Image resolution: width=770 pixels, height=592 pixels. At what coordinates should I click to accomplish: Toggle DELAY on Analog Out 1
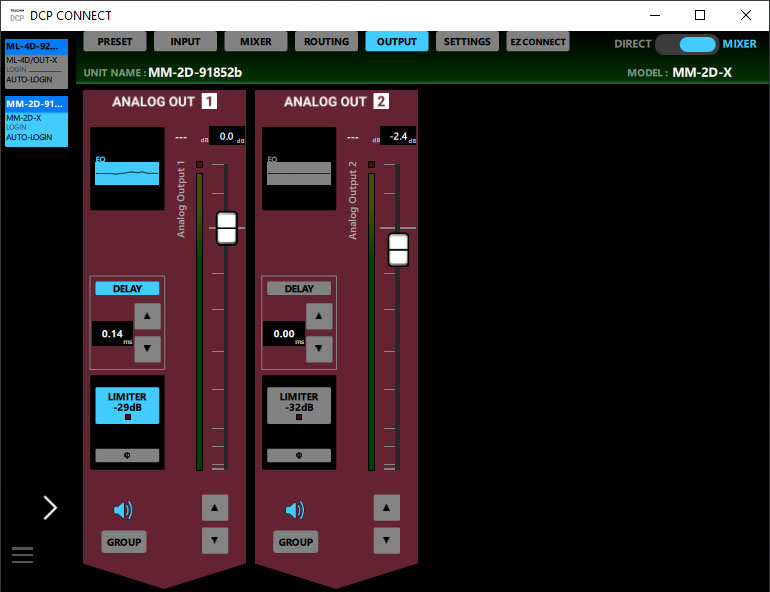click(x=127, y=289)
